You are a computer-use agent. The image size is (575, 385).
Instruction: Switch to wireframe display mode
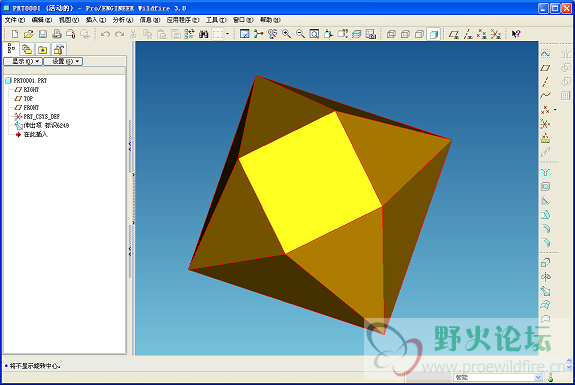pos(391,34)
